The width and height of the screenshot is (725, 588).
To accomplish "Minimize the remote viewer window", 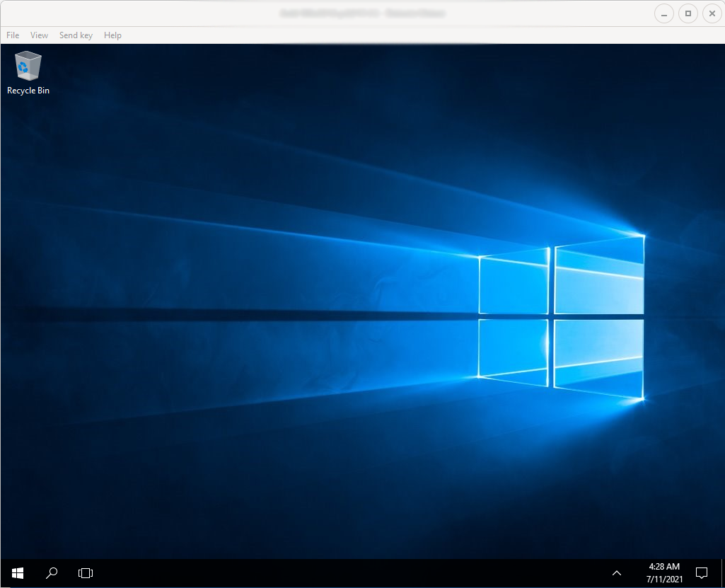I will click(x=663, y=13).
